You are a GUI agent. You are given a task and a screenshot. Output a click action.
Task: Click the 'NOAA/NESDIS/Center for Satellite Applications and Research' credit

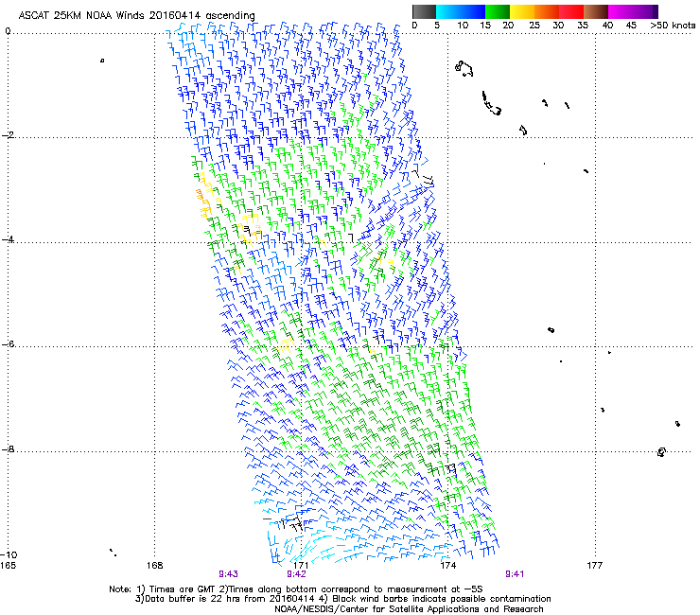[x=409, y=609]
